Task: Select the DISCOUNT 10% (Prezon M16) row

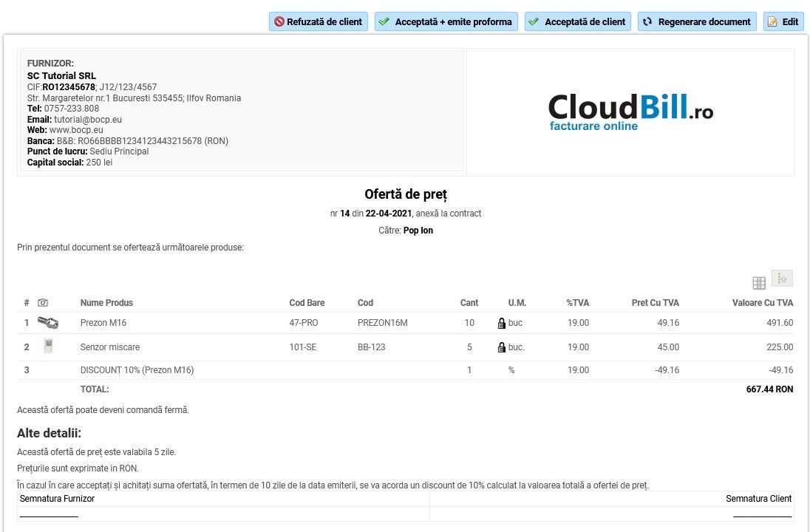Action: click(x=137, y=370)
